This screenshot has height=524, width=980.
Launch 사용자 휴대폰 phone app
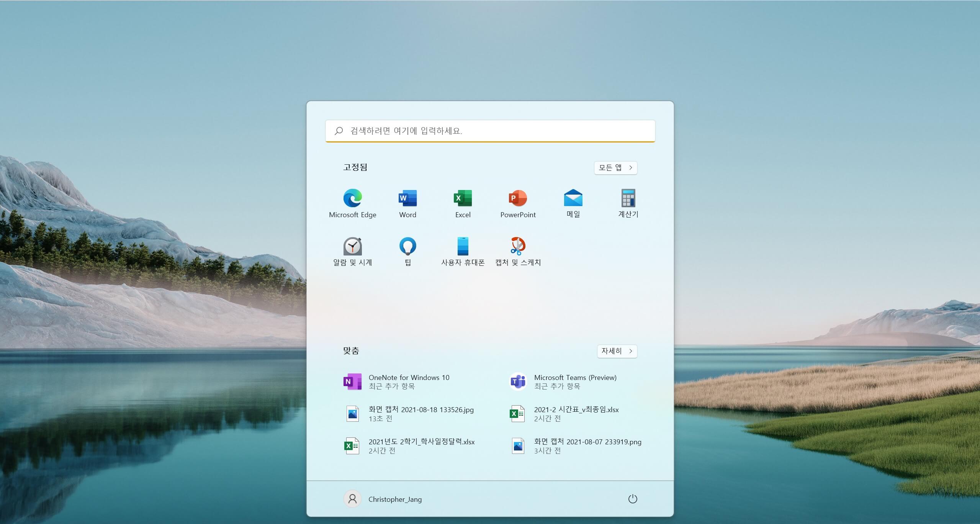pos(463,251)
